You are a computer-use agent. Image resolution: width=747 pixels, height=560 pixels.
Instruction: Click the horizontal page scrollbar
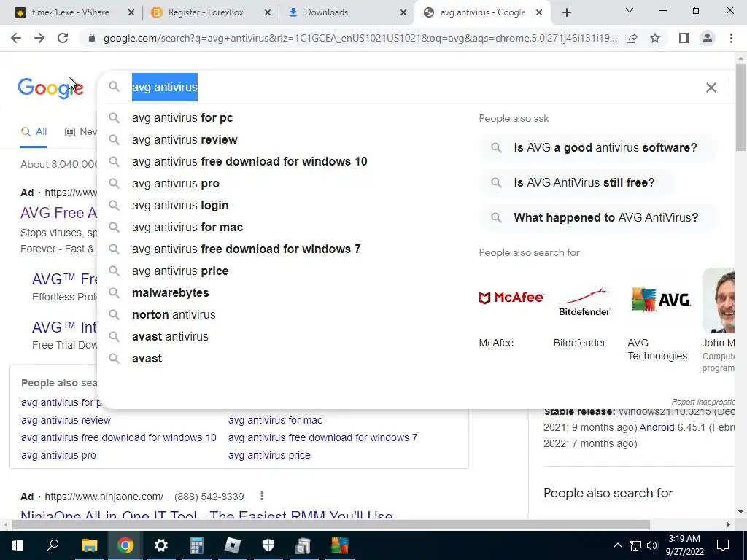point(331,524)
